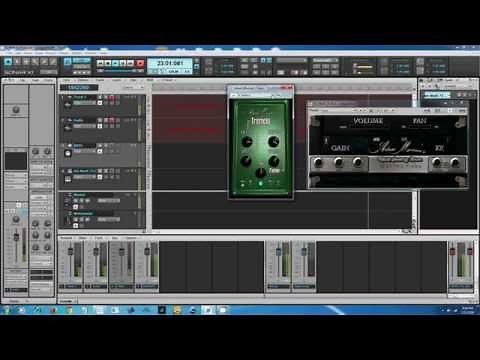Click the PAN slider on the amp plugin
The width and height of the screenshot is (480, 360).
click(420, 127)
